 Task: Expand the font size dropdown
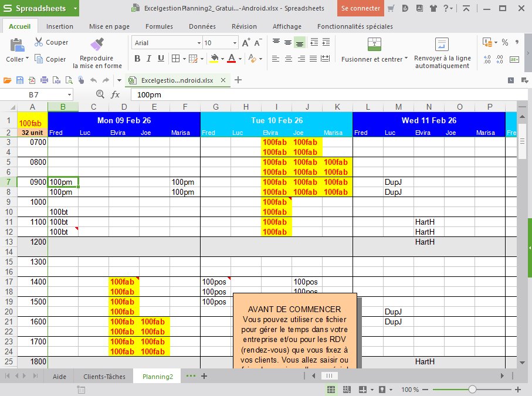(235, 43)
